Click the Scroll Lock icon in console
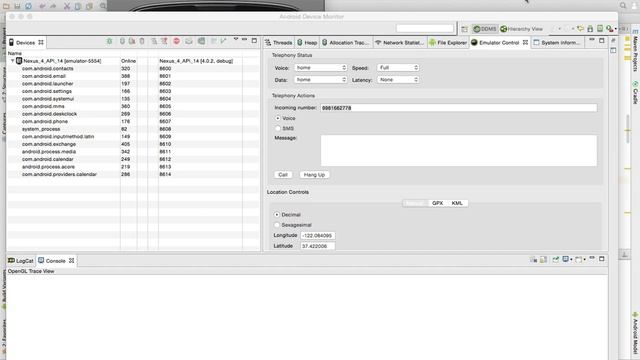The height and width of the screenshot is (360, 640). pyautogui.click(x=543, y=260)
